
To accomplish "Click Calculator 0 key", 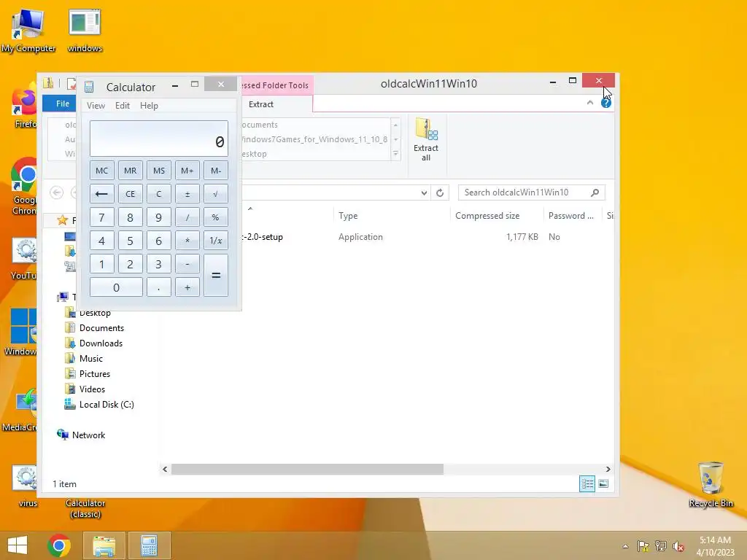I will click(x=116, y=287).
